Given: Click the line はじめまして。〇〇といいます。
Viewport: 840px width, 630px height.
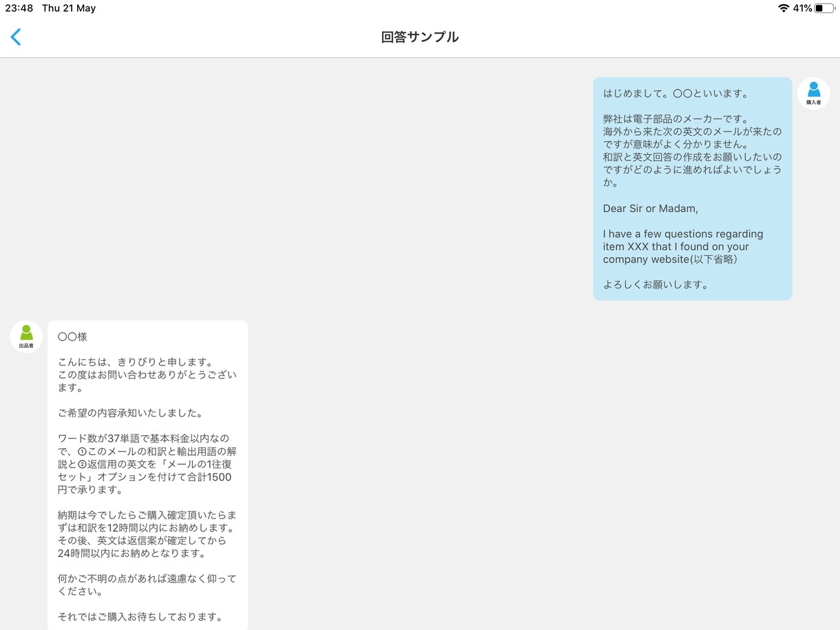Looking at the screenshot, I should coord(676,94).
